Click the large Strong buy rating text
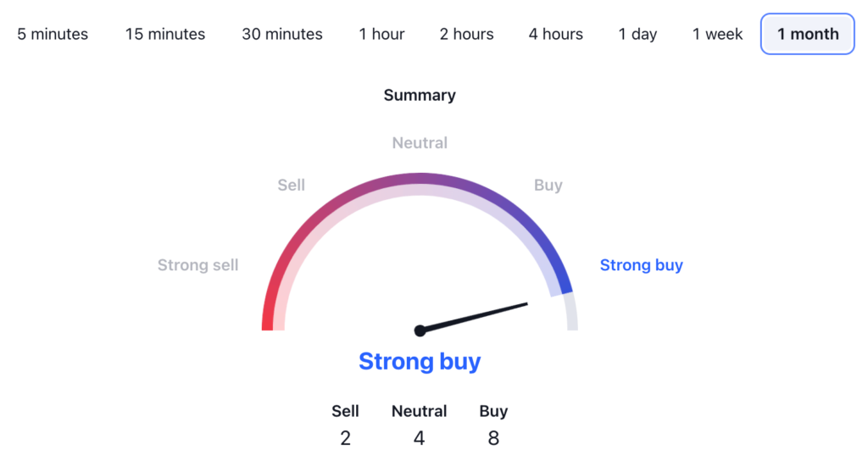 point(420,362)
